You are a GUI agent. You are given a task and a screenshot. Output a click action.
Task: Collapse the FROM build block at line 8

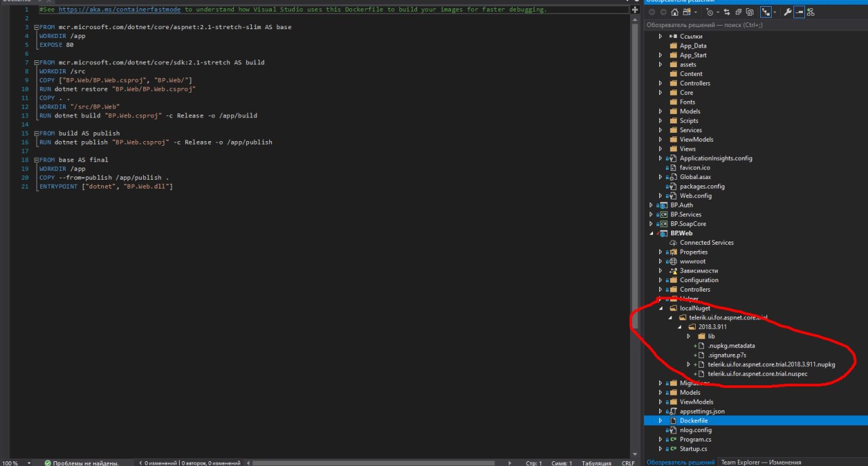(x=35, y=62)
